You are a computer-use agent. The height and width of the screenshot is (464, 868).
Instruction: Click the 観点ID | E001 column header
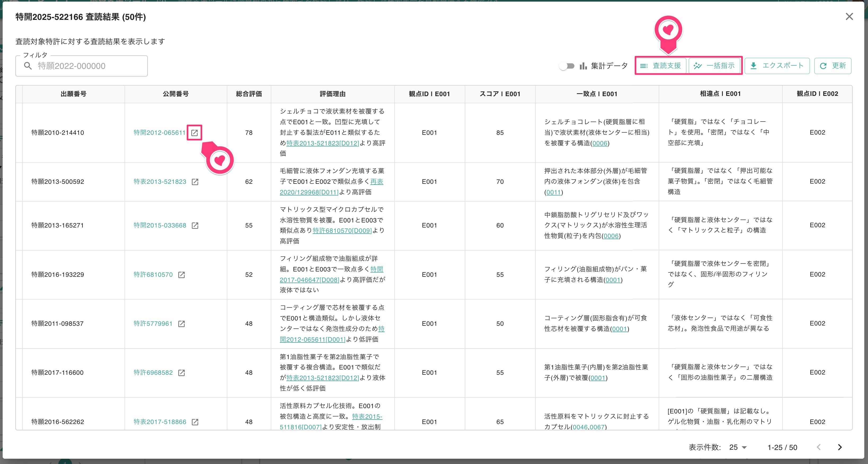(429, 94)
